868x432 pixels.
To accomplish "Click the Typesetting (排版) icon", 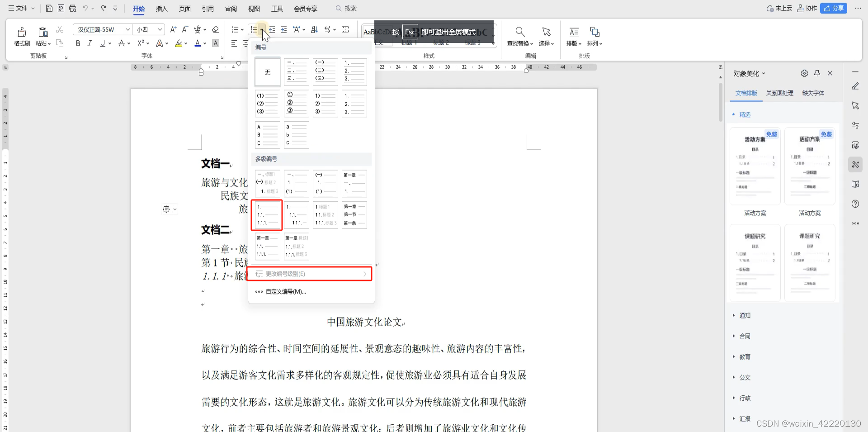I will (574, 32).
